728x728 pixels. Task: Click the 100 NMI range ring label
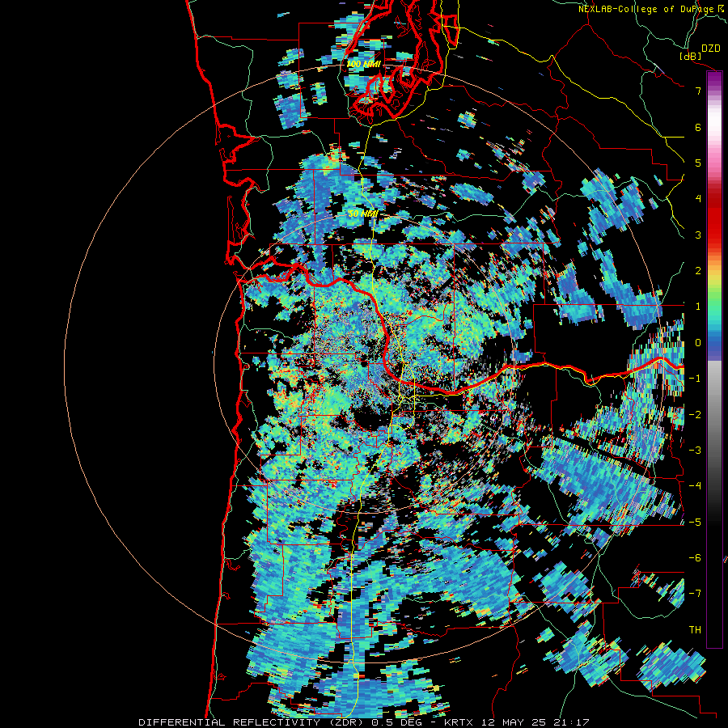pos(364,64)
